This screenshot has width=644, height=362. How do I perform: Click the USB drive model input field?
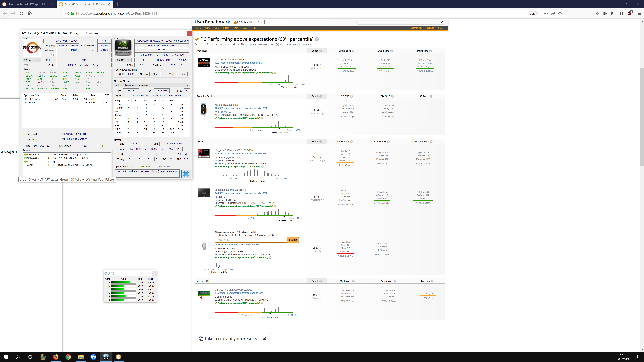[251, 240]
